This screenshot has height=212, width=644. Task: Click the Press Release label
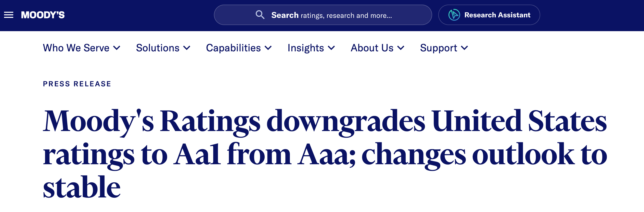click(x=77, y=84)
